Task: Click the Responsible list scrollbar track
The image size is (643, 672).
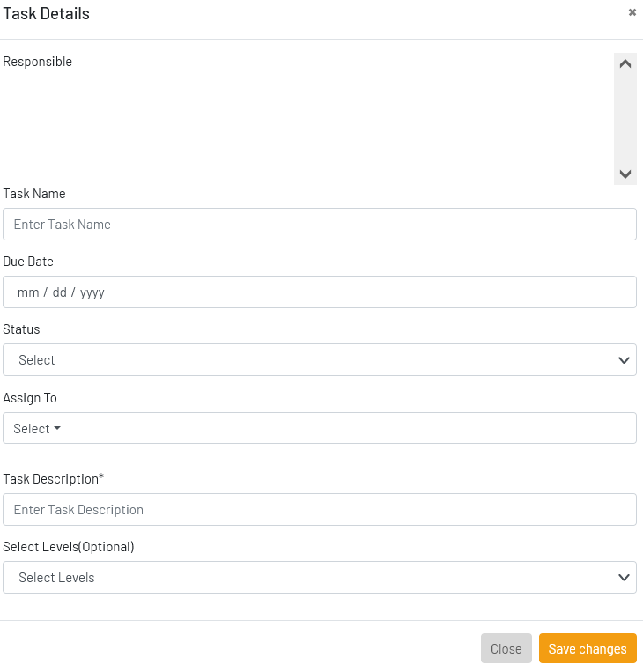Action: click(x=625, y=119)
